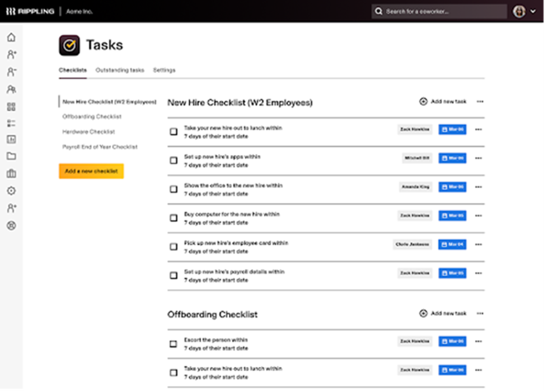Screen dimensions: 548x392
Task: Open more options for 'Buy computer' task
Action: [x=479, y=216]
